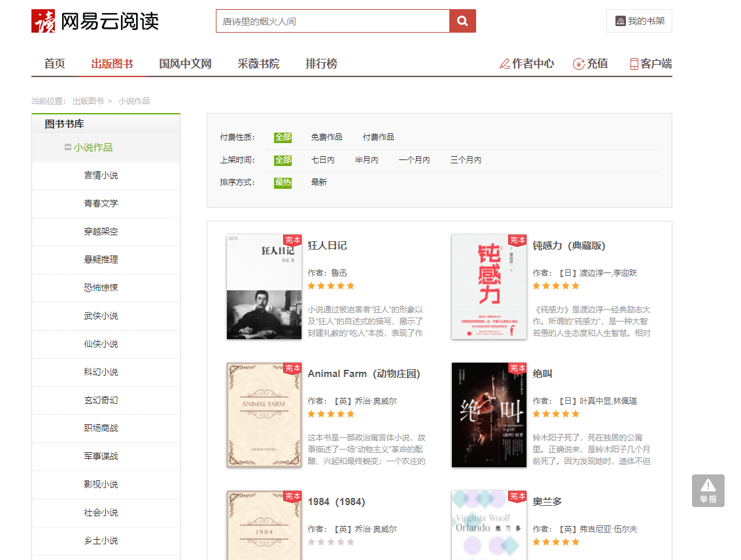Image resolution: width=741 pixels, height=560 pixels.
Task: Switch to 排行榜 tab
Action: click(x=321, y=64)
